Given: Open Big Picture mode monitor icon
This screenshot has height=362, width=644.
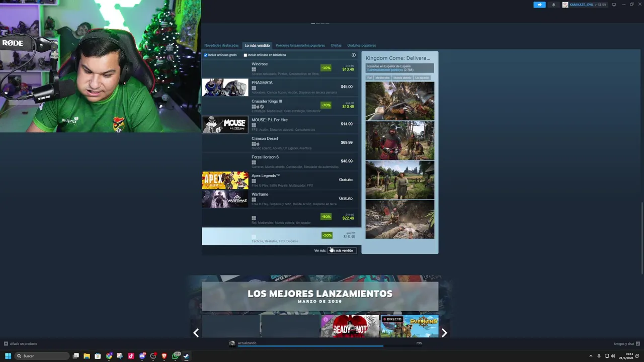Looking at the screenshot, I should click(614, 5).
